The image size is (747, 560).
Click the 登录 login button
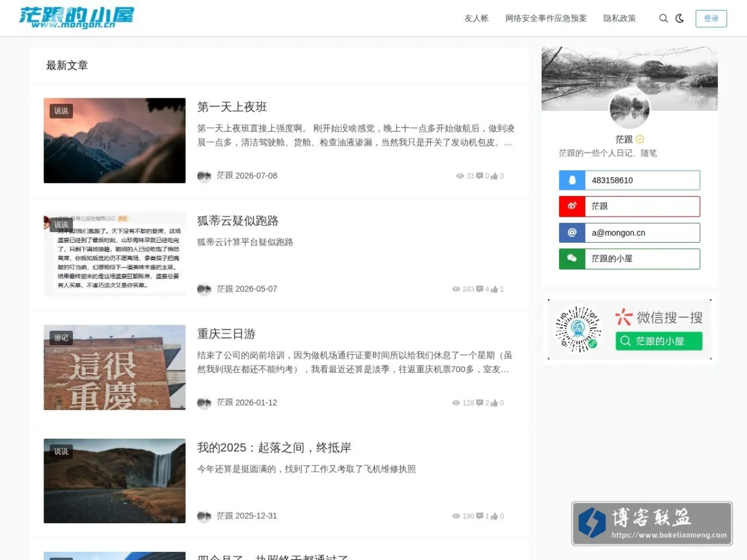(711, 19)
